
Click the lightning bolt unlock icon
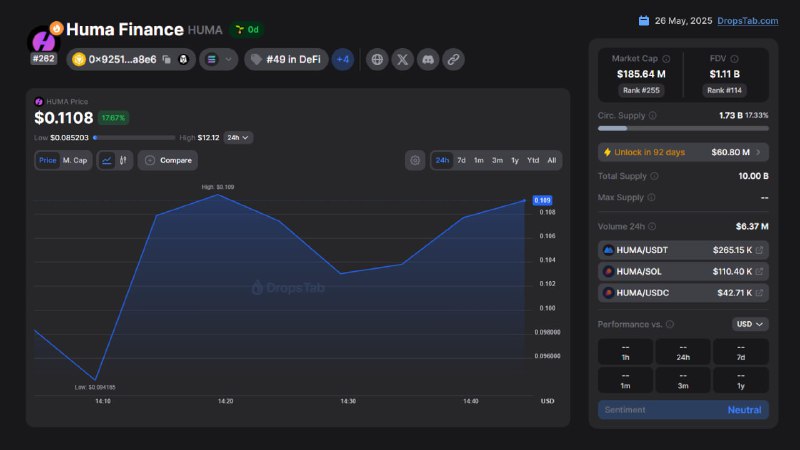coord(607,153)
